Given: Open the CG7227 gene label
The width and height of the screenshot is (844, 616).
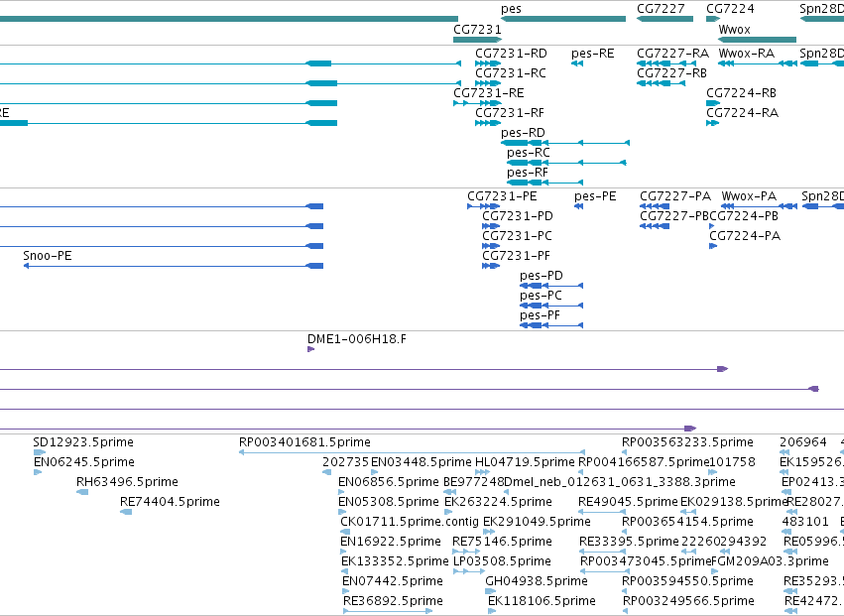Looking at the screenshot, I should click(661, 9).
